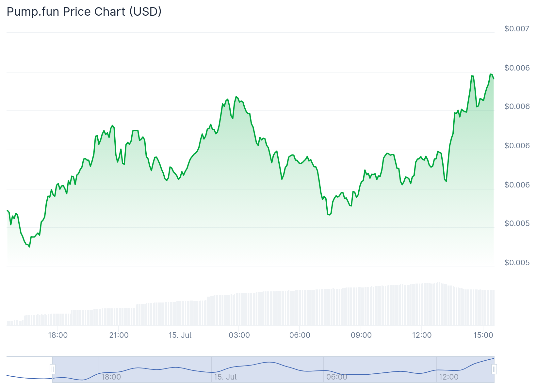Click the 18:00 label inside the navigator

tap(111, 377)
